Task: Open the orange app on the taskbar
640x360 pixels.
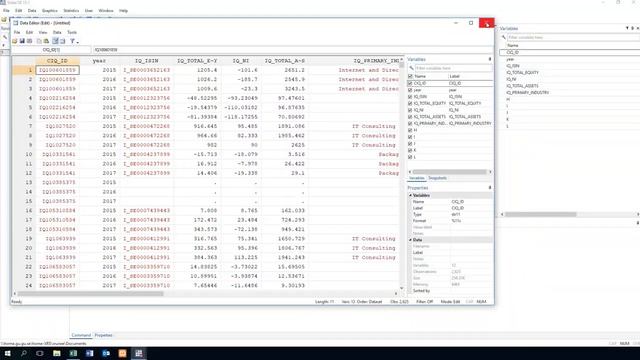Action: (x=122, y=353)
